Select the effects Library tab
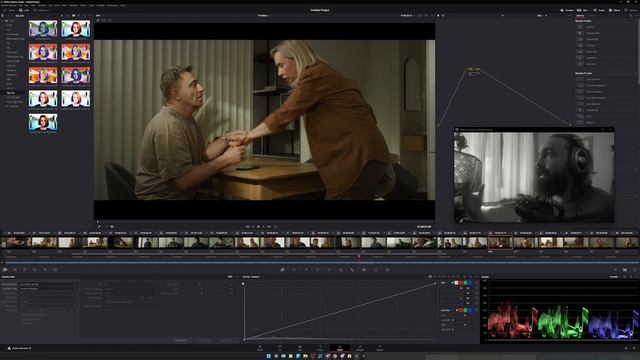 coord(580,16)
